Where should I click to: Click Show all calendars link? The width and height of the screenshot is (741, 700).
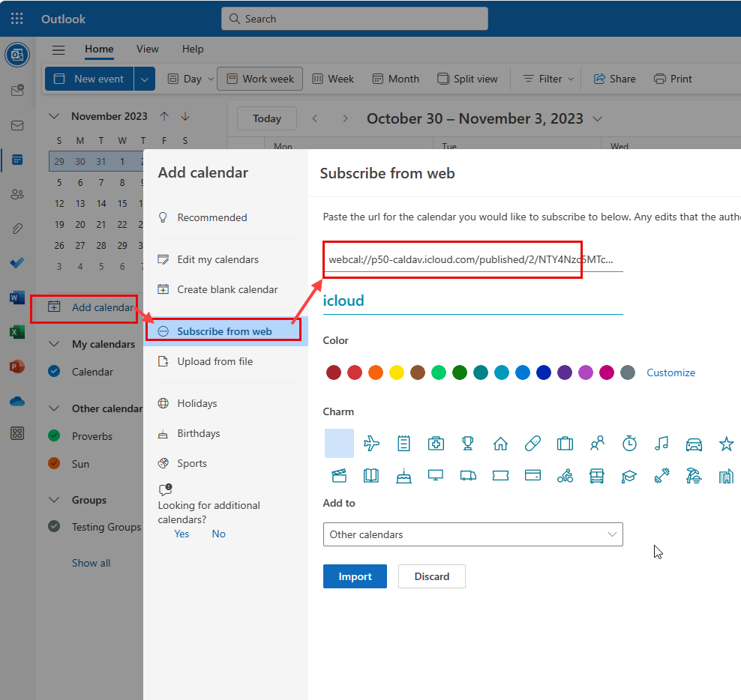coord(91,563)
